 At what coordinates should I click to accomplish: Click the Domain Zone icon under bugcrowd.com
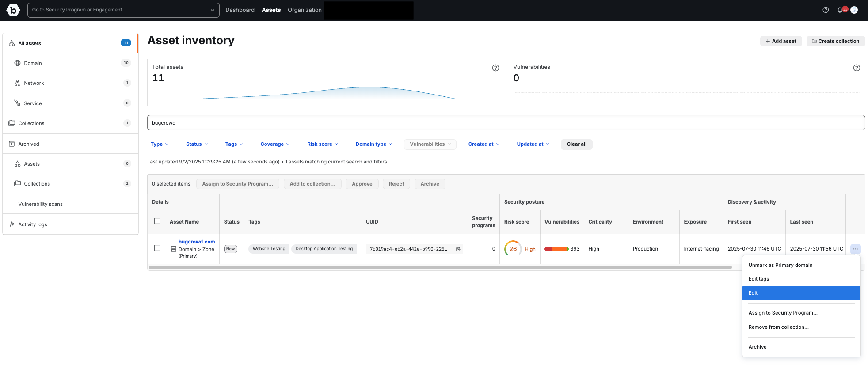pyautogui.click(x=173, y=249)
